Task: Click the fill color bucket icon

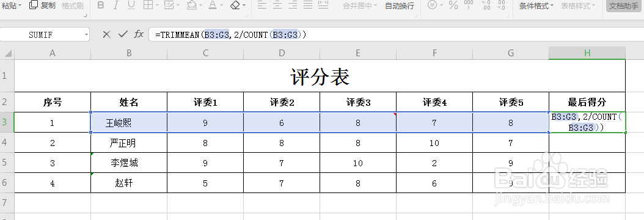Action: (x=191, y=5)
